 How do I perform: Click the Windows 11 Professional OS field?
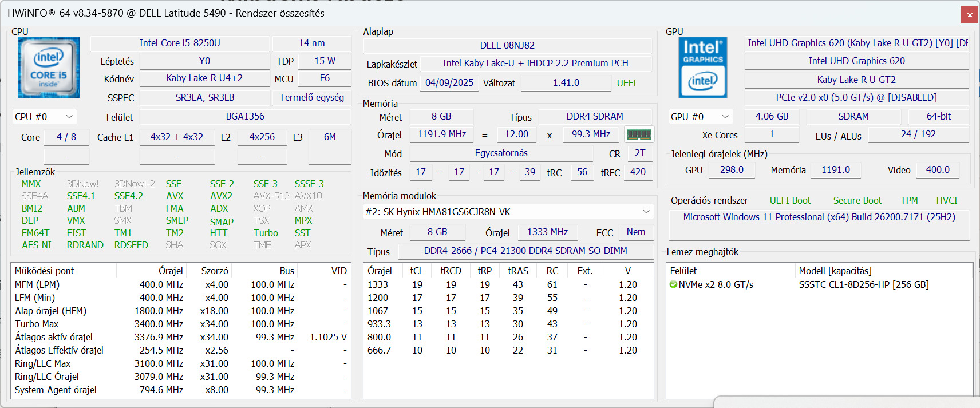click(x=819, y=217)
